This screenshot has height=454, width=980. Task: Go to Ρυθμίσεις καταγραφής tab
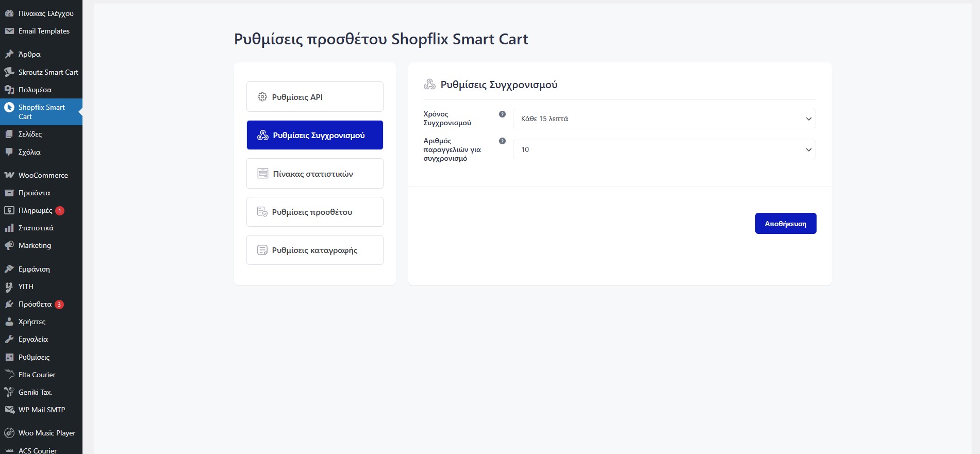click(x=314, y=250)
